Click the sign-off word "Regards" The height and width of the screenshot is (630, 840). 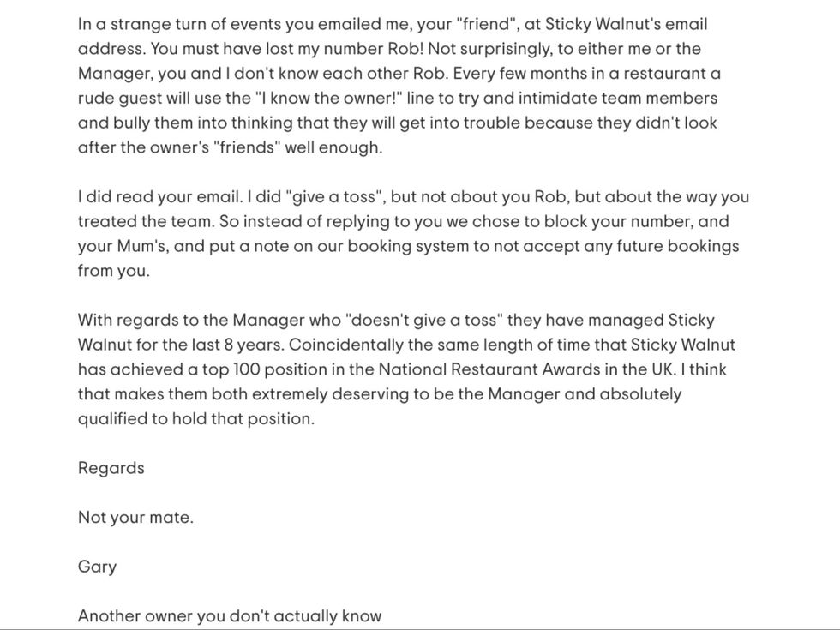[111, 468]
